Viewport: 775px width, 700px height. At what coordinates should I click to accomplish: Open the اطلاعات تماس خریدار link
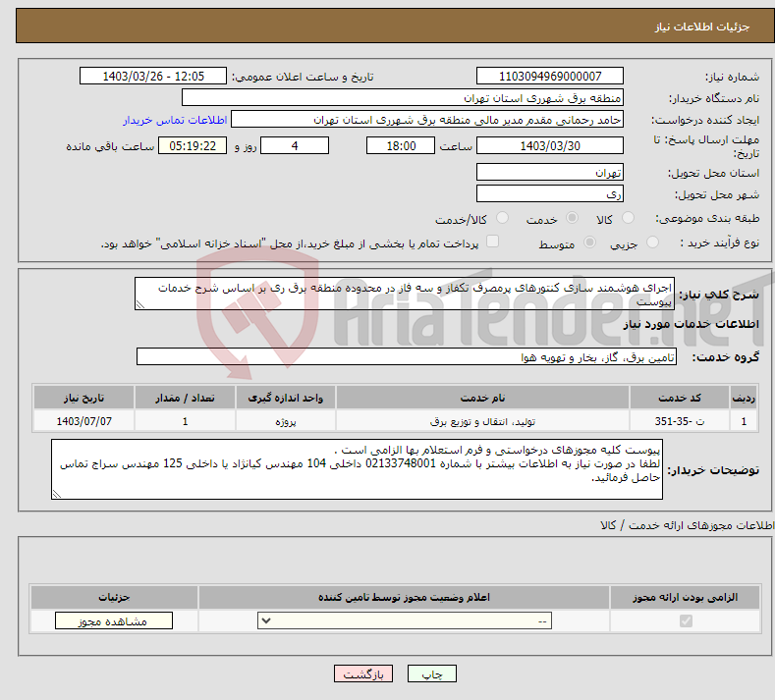click(x=175, y=120)
